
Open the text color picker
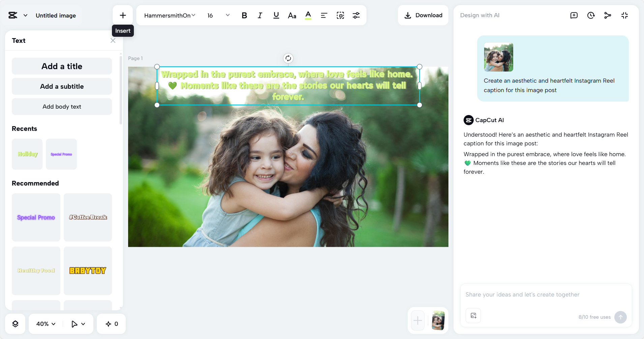pyautogui.click(x=308, y=16)
